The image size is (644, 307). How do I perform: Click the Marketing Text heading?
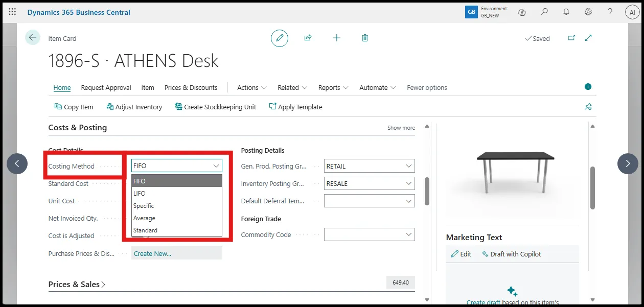tap(474, 237)
